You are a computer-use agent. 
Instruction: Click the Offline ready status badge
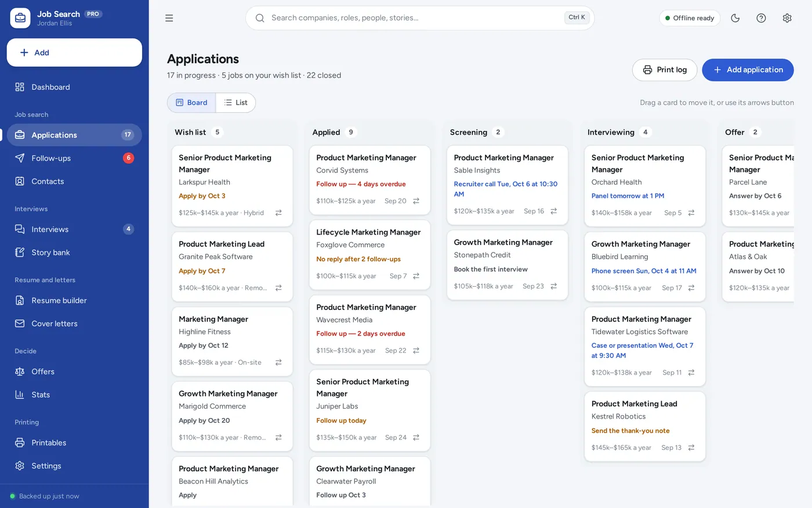690,18
